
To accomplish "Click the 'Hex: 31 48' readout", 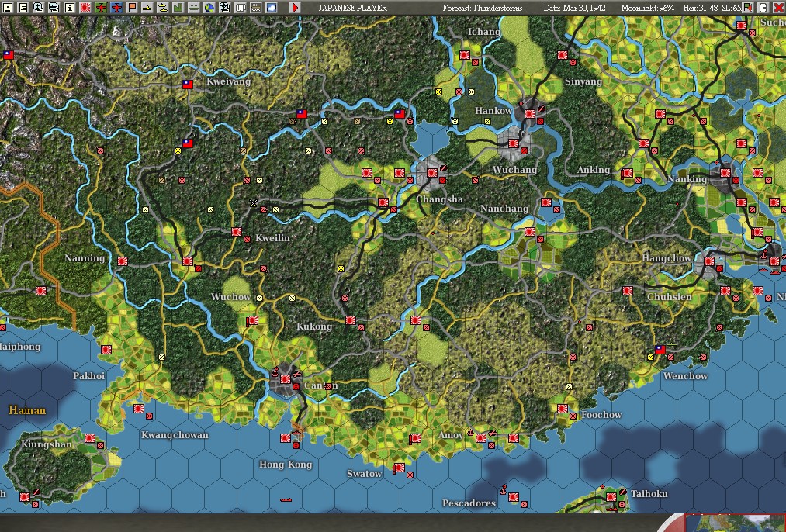I will [700, 8].
